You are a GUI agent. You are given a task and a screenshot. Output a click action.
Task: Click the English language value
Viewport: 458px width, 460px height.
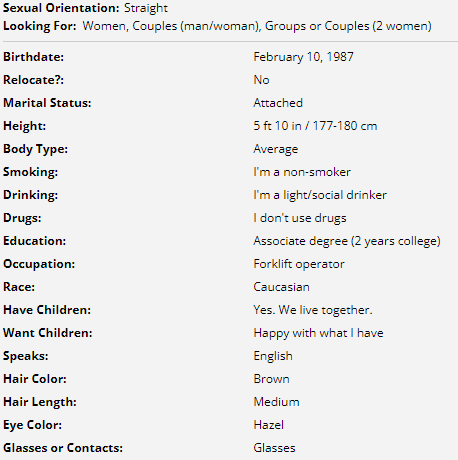click(x=273, y=356)
